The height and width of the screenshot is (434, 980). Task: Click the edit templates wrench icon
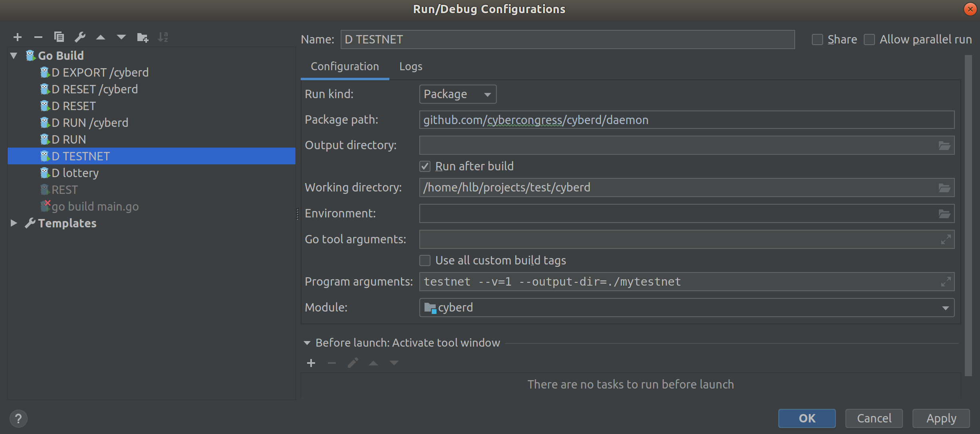(80, 37)
